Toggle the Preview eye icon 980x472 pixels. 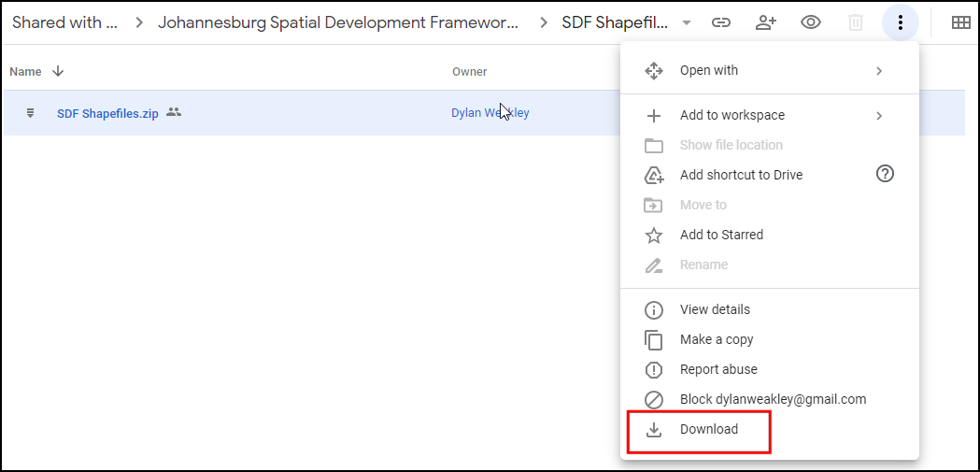tap(811, 23)
